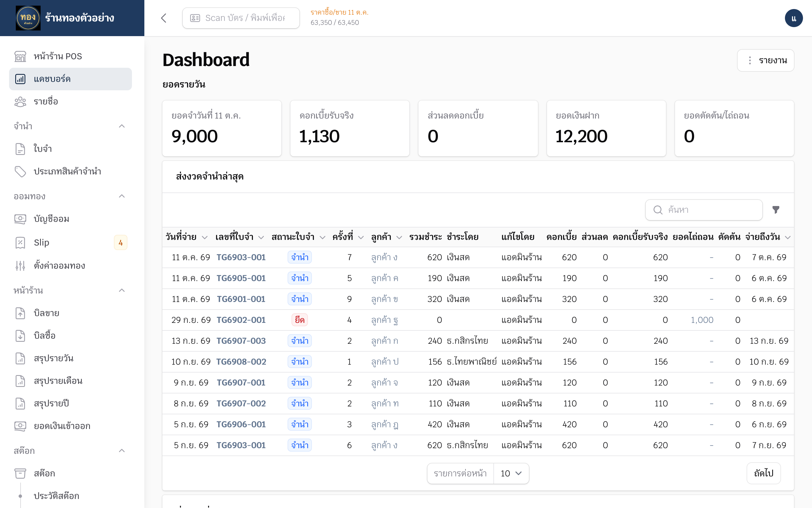The width and height of the screenshot is (812, 508).
Task: Click the ตั้งค่าออมทอง sliders icon
Action: click(20, 266)
